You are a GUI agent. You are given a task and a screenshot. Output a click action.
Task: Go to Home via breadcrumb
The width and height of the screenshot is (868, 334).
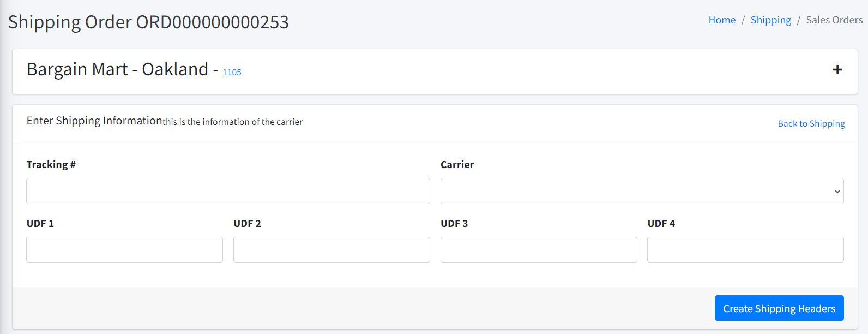pyautogui.click(x=722, y=20)
